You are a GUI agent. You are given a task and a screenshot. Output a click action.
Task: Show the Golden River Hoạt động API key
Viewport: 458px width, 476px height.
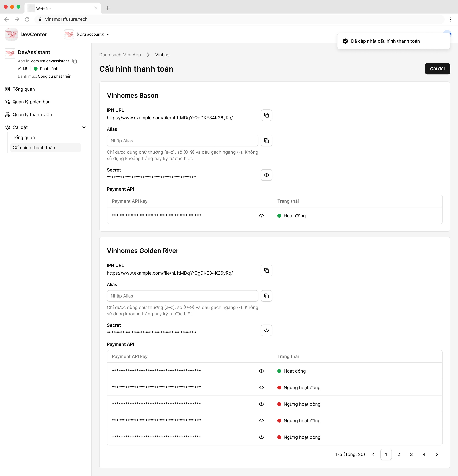[261, 371]
